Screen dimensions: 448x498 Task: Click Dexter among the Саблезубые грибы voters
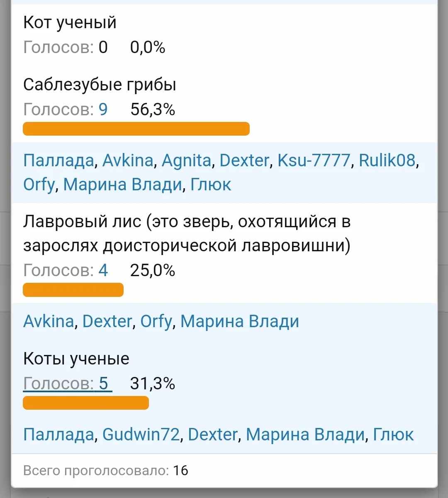coord(244,160)
